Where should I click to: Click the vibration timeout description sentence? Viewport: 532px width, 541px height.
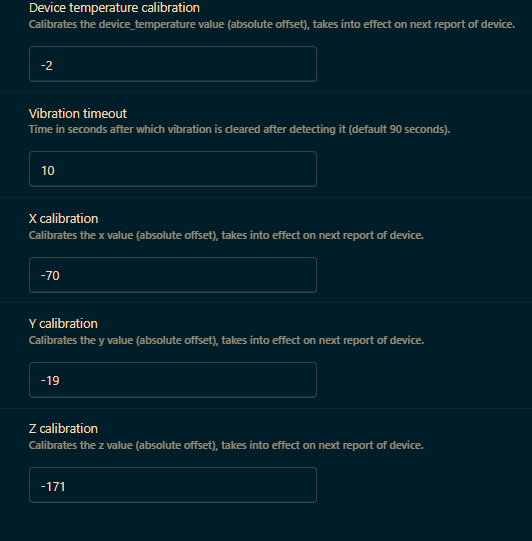pos(239,129)
